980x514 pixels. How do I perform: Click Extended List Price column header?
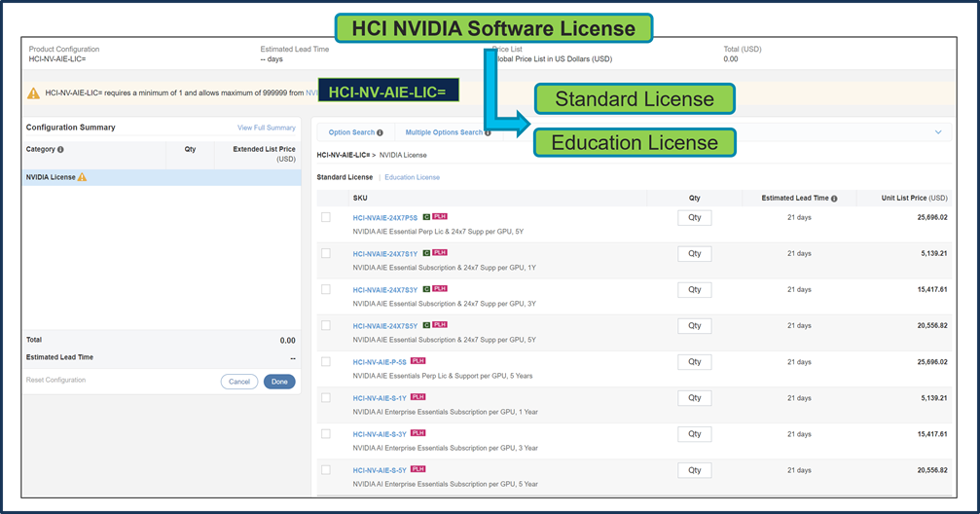265,154
